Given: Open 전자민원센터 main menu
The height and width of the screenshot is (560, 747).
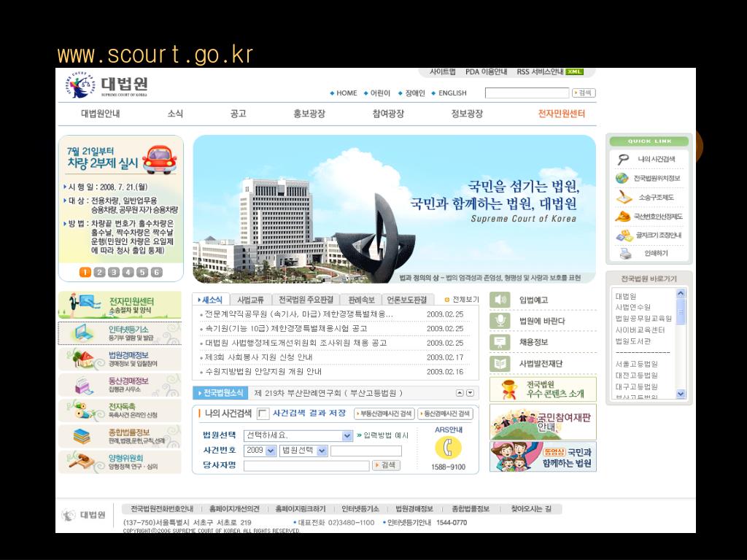Looking at the screenshot, I should coord(561,113).
